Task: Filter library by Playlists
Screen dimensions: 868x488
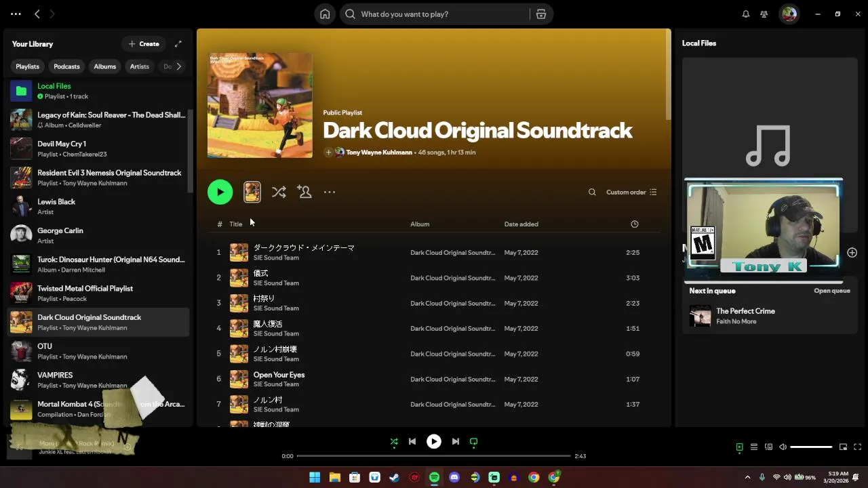Action: [x=27, y=66]
